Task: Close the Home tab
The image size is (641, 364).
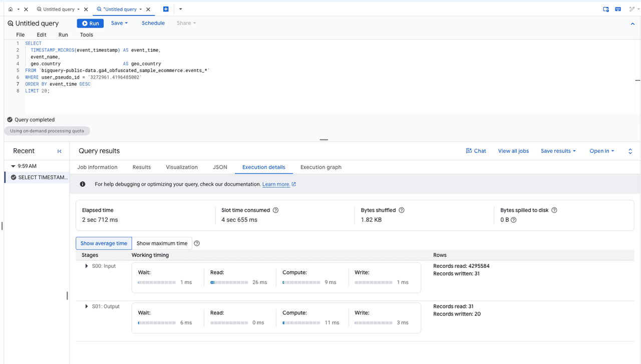Action: (26, 9)
